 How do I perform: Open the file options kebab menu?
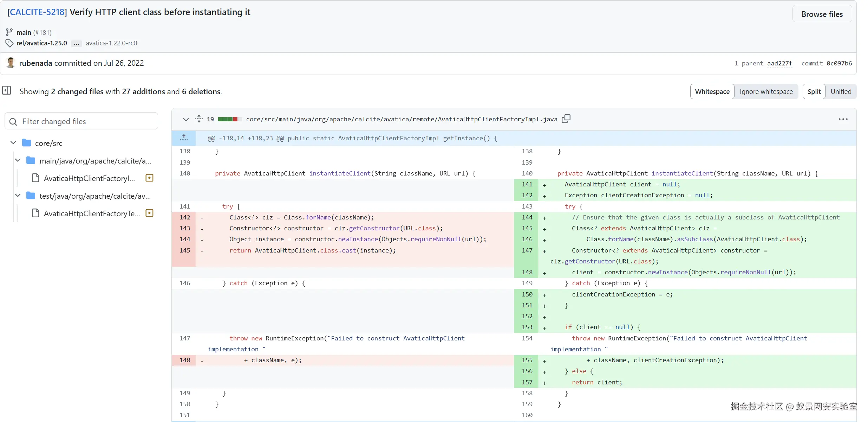pyautogui.click(x=843, y=119)
